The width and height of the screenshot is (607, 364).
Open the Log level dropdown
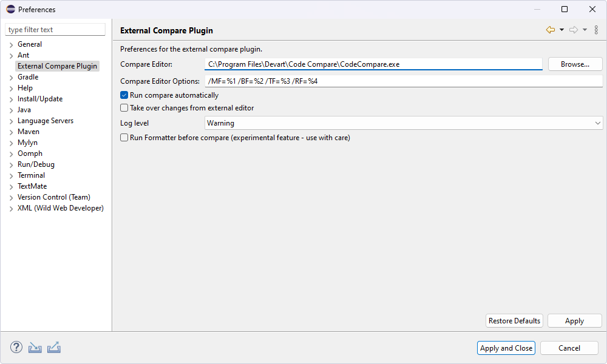click(x=404, y=123)
